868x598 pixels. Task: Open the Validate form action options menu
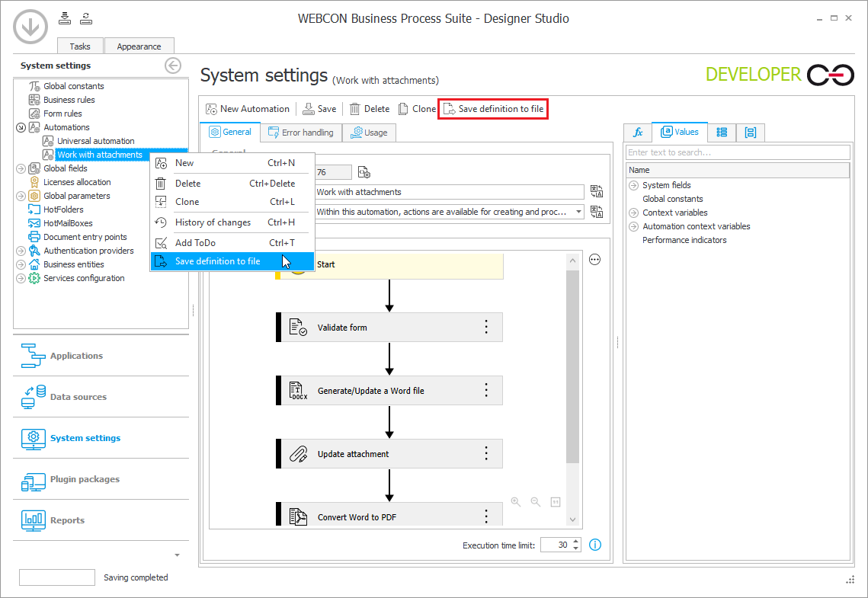point(486,327)
